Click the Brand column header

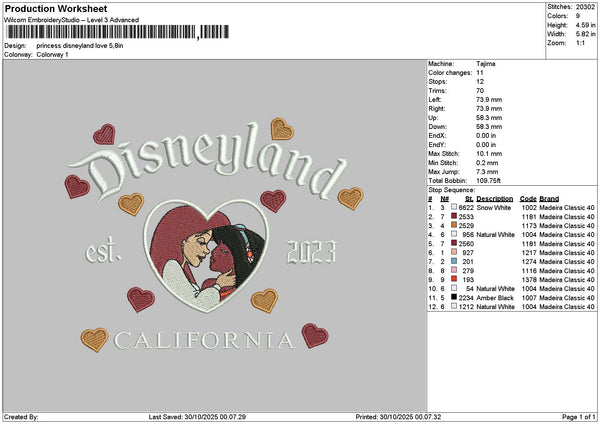(549, 198)
